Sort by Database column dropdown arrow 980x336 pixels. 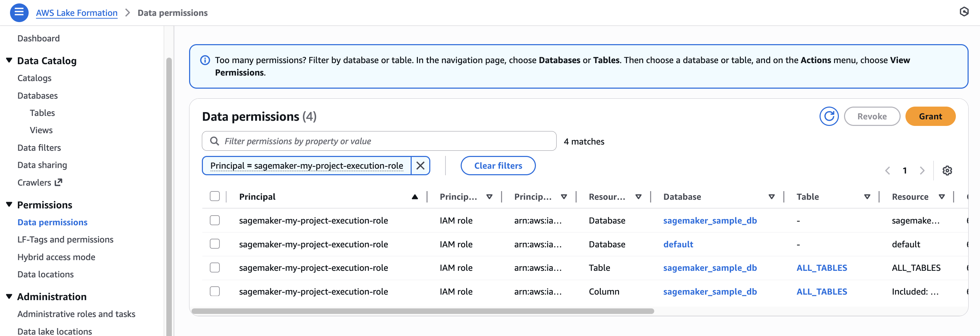[x=772, y=197]
